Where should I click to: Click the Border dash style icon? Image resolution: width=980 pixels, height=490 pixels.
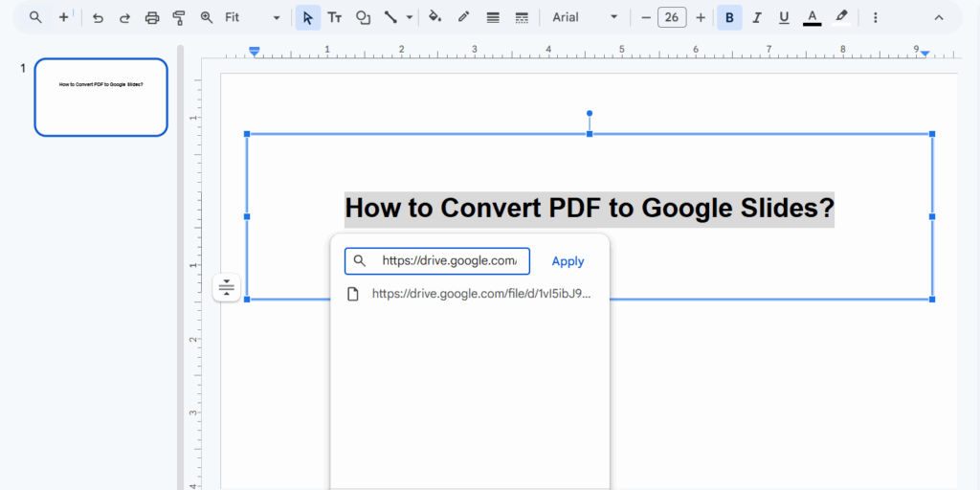click(x=522, y=17)
